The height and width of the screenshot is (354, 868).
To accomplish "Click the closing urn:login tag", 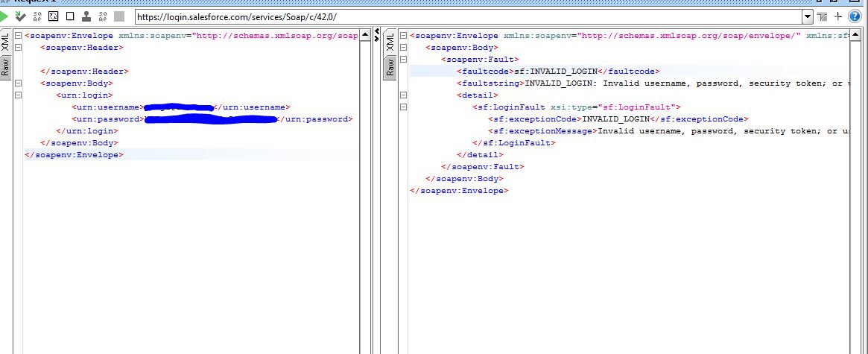I will pyautogui.click(x=87, y=131).
